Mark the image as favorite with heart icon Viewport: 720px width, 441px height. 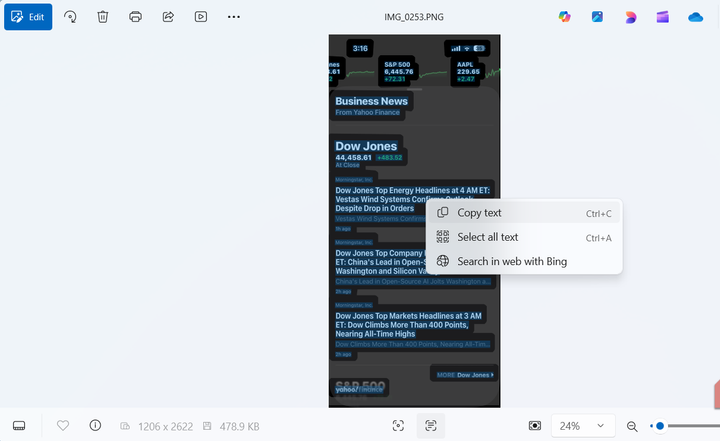point(63,426)
